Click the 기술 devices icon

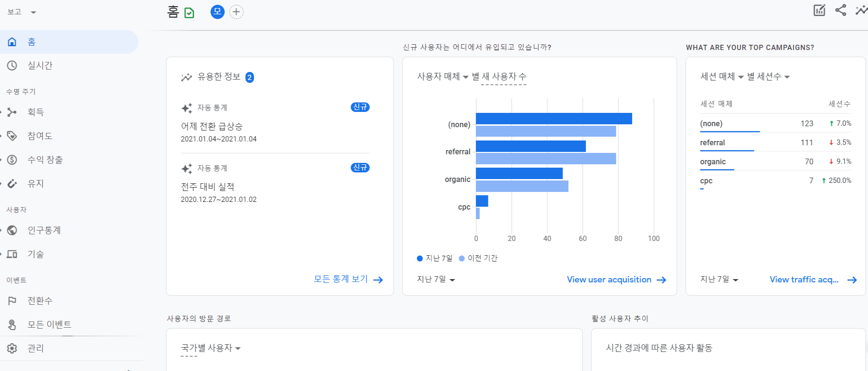12,254
